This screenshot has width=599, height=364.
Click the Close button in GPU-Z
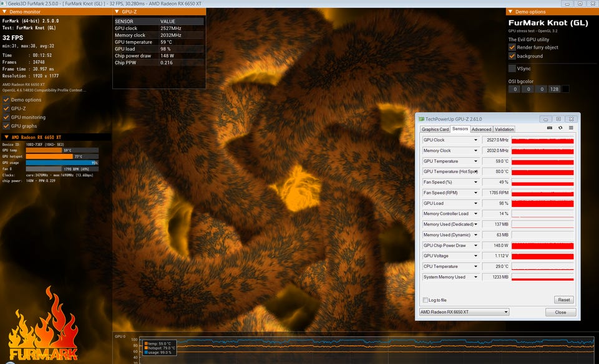click(560, 312)
